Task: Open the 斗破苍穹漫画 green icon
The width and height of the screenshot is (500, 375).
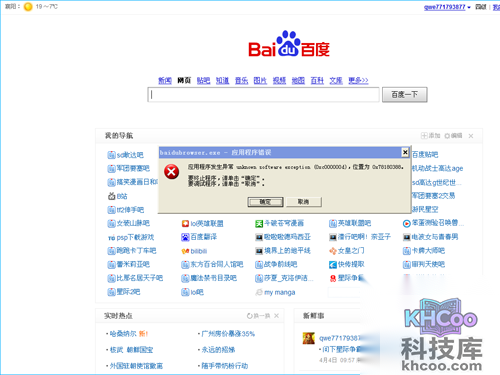Action: [259, 224]
